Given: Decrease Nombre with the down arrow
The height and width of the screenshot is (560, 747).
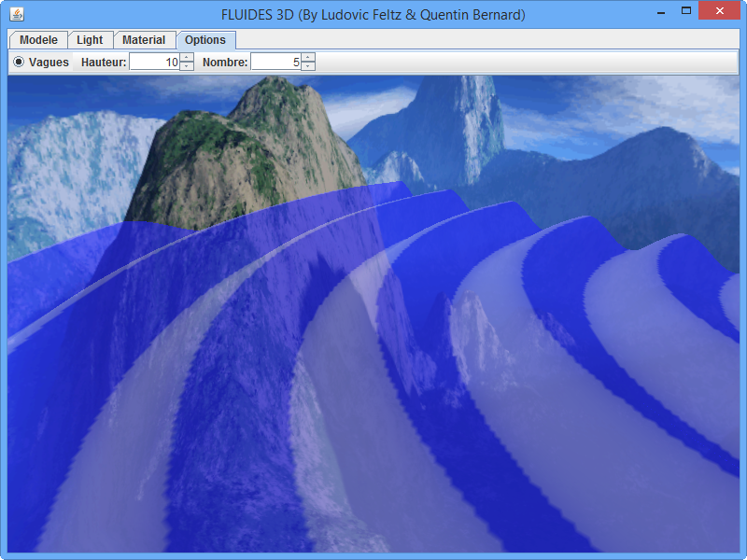Looking at the screenshot, I should point(308,66).
